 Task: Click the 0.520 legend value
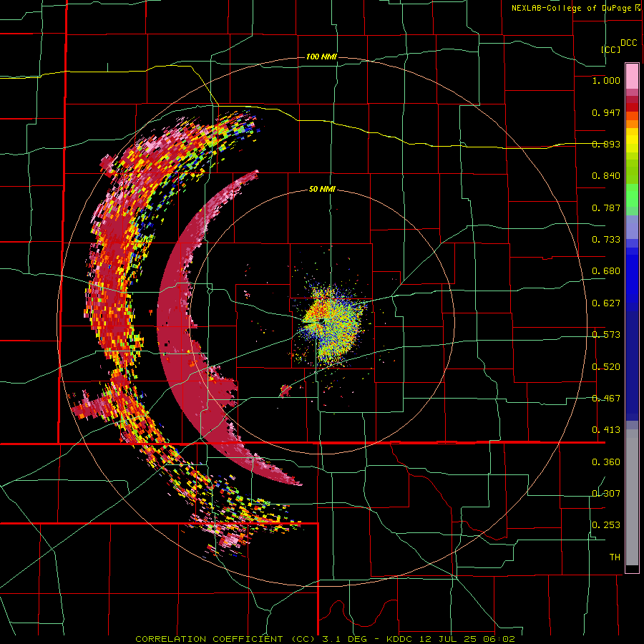coord(606,367)
